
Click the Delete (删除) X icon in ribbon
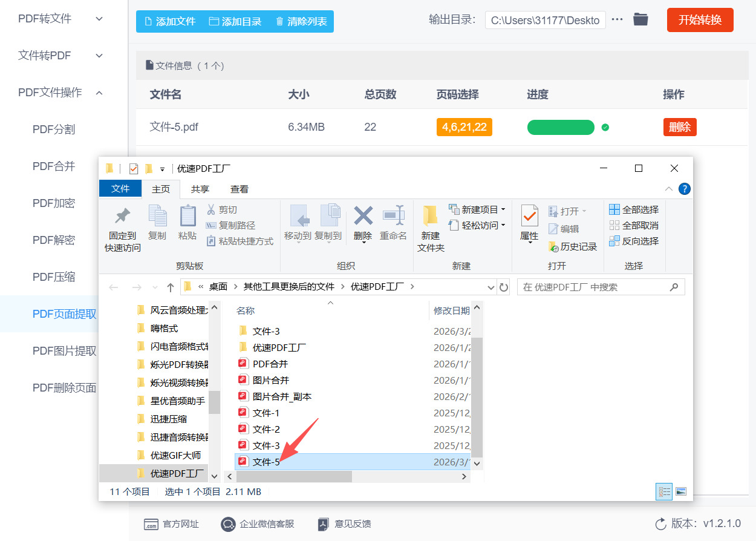coord(363,216)
